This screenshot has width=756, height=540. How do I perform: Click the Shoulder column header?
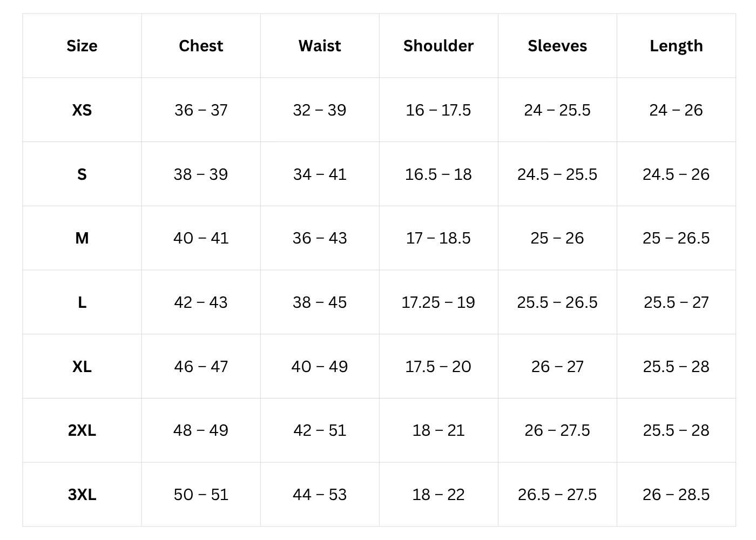[x=438, y=46]
